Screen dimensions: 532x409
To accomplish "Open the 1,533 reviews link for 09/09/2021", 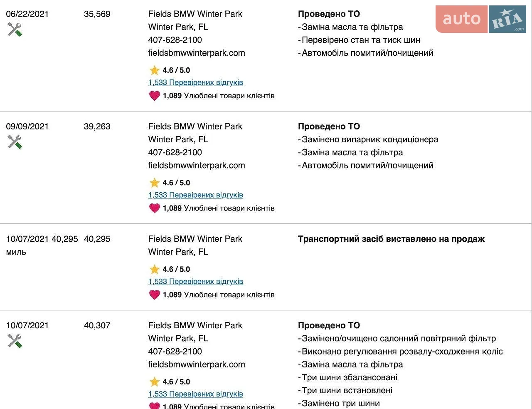I will [196, 195].
